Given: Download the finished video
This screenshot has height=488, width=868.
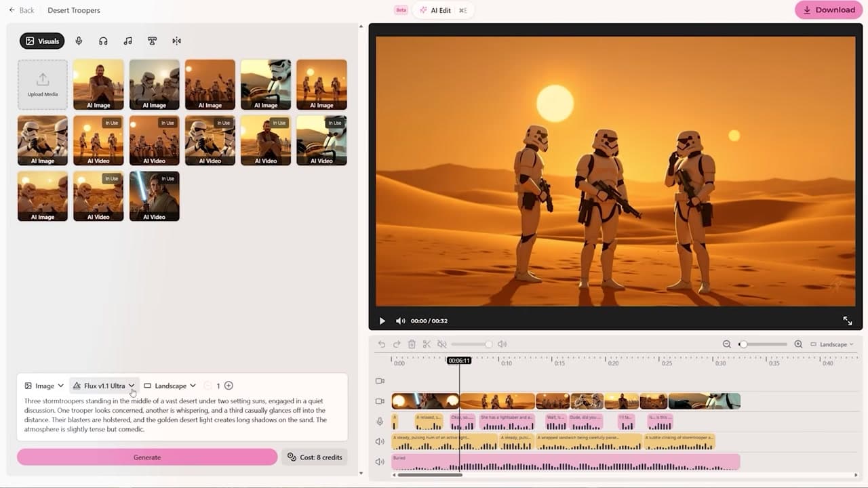Looking at the screenshot, I should [829, 10].
